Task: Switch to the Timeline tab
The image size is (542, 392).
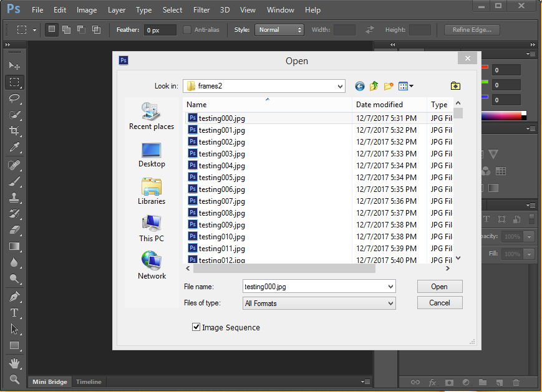Action: coord(89,381)
